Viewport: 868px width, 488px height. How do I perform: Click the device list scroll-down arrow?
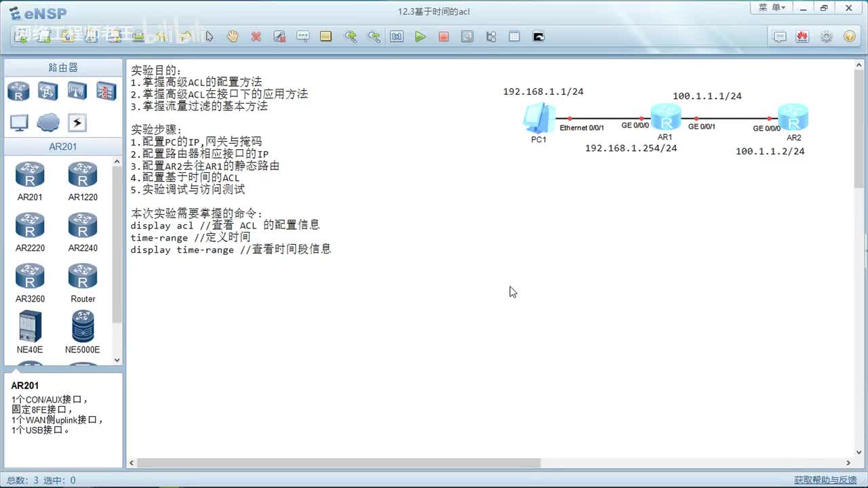pos(117,360)
